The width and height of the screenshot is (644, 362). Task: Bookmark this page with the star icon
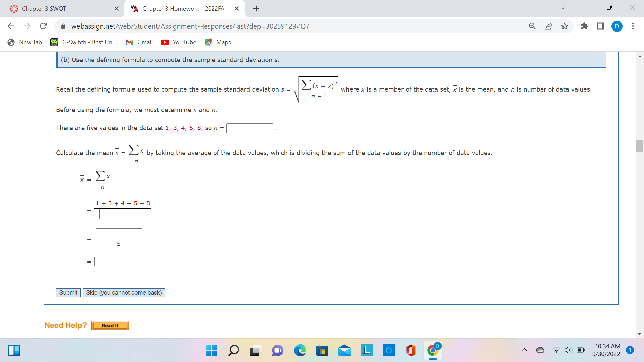[x=565, y=26]
